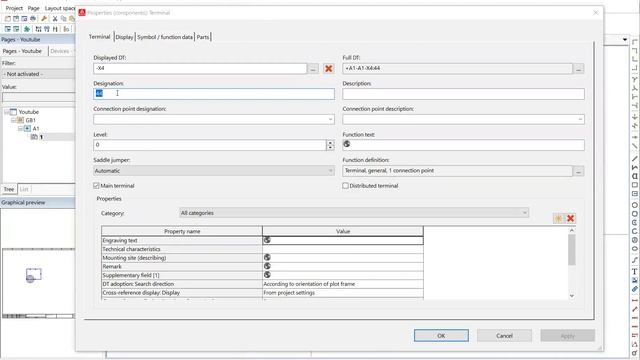
Task: Click the first icon in the second toolbar row
Action: tap(8, 29)
